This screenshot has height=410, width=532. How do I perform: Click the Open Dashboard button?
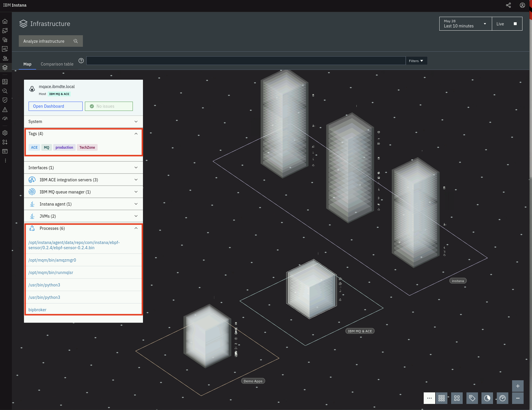coord(55,106)
